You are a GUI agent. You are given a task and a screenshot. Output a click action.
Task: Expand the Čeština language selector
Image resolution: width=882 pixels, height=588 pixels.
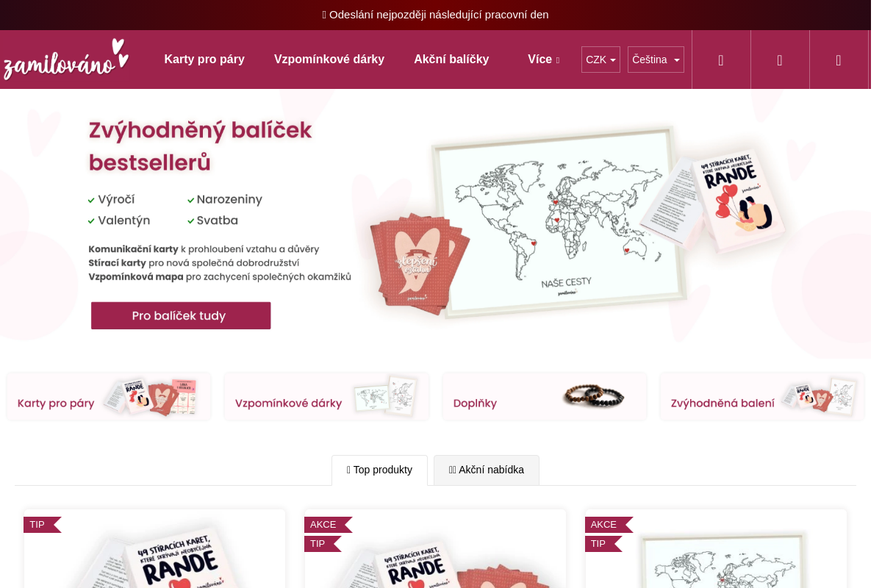click(x=656, y=60)
